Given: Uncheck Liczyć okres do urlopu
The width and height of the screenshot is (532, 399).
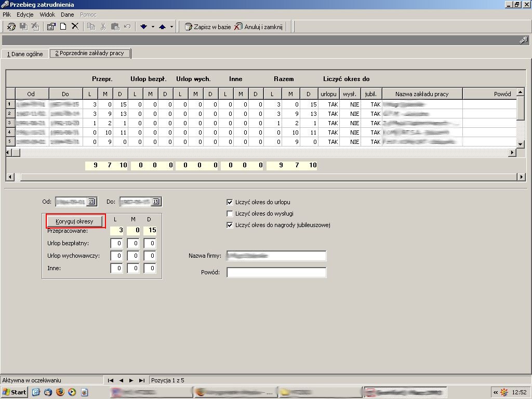Looking at the screenshot, I should click(230, 202).
